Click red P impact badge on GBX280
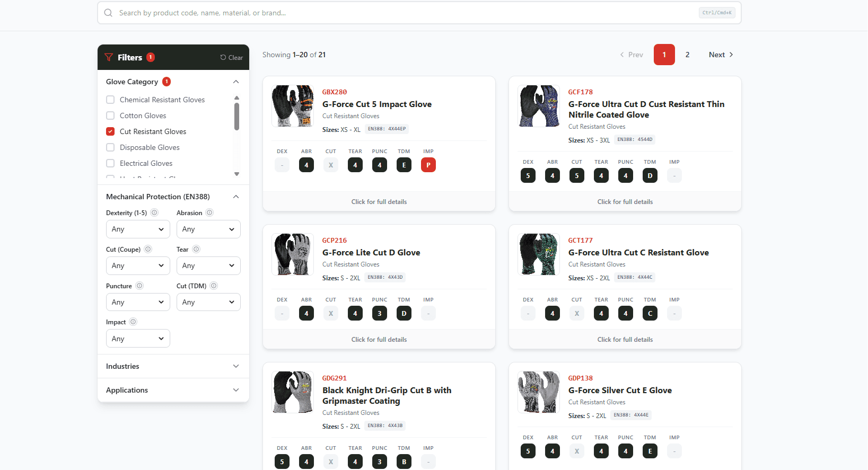 pos(428,165)
